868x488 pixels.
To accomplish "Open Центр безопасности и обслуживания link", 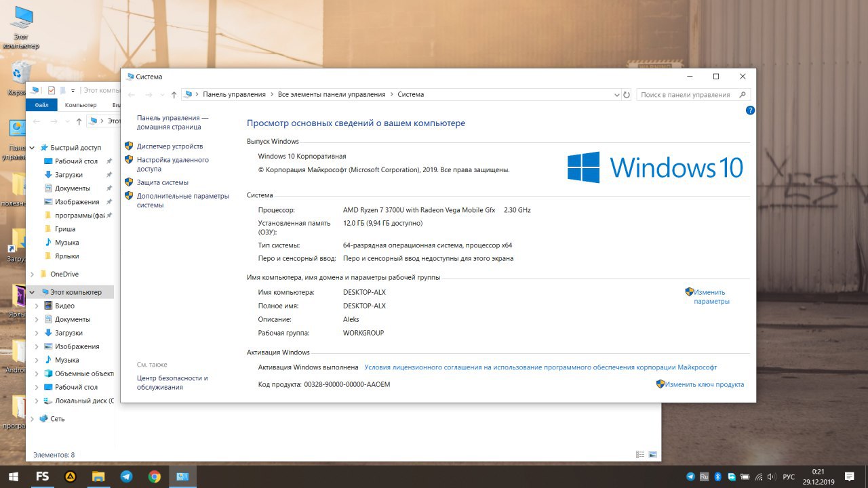I will tap(172, 383).
